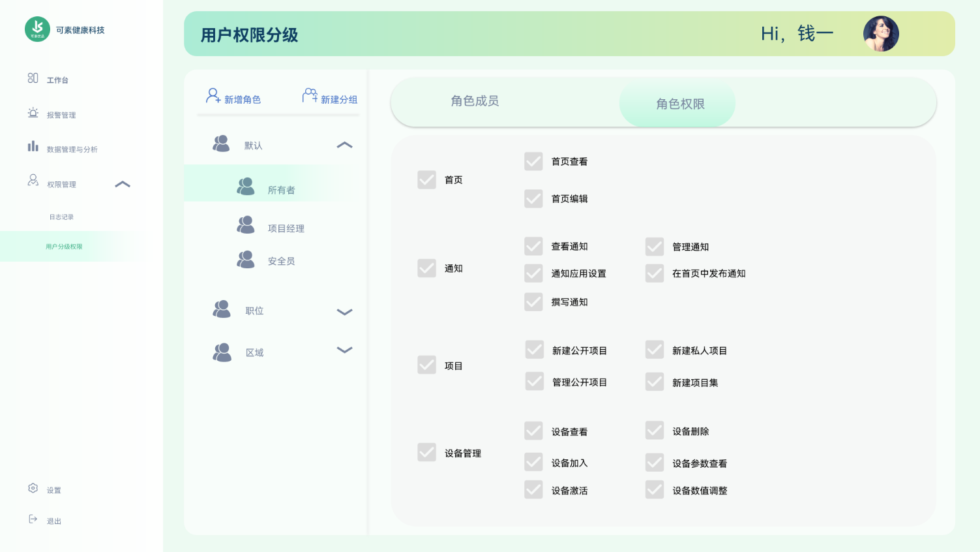Image resolution: width=980 pixels, height=552 pixels.
Task: Click the 新建分组 new group icon
Action: point(310,97)
